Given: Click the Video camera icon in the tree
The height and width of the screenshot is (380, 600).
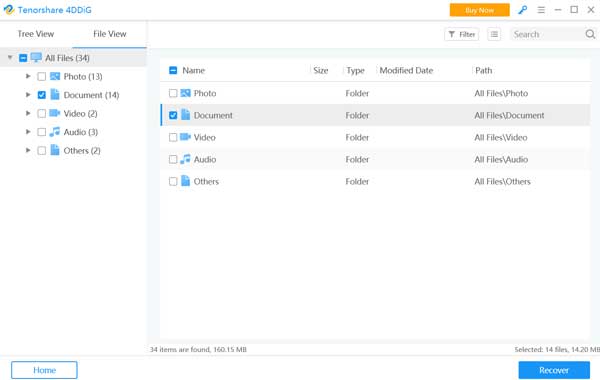Looking at the screenshot, I should coord(55,113).
